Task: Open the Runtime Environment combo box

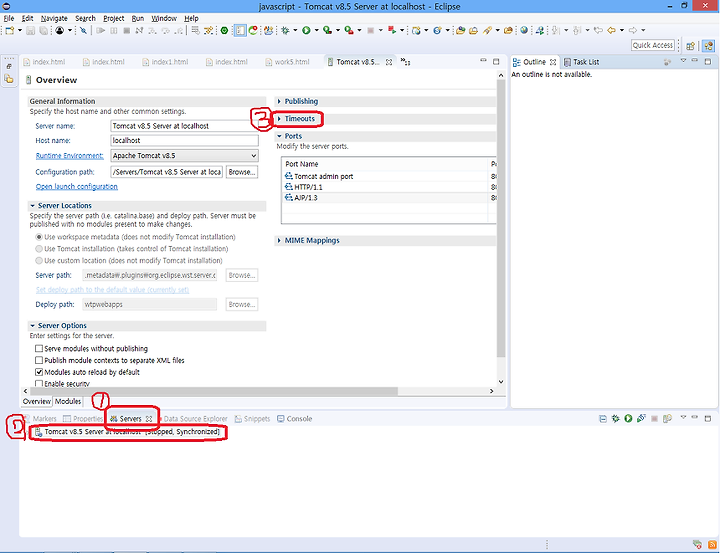Action: [185, 156]
